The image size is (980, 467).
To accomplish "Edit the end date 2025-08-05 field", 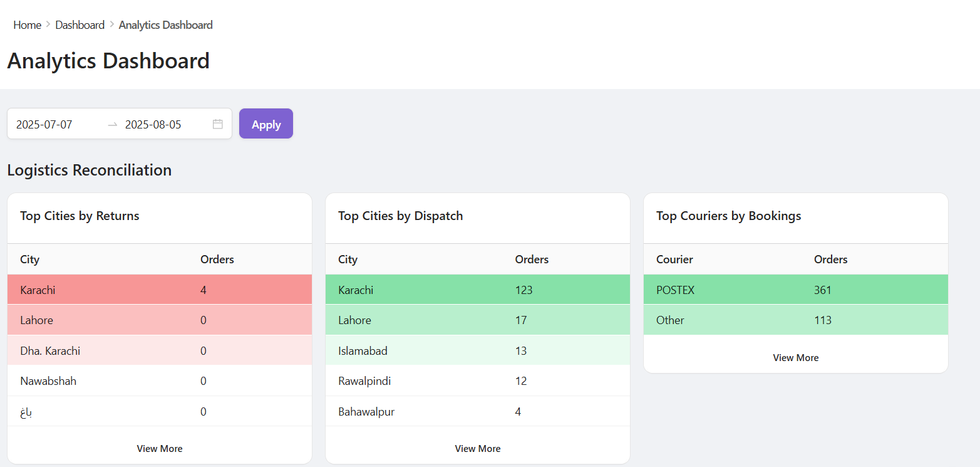I will click(163, 124).
